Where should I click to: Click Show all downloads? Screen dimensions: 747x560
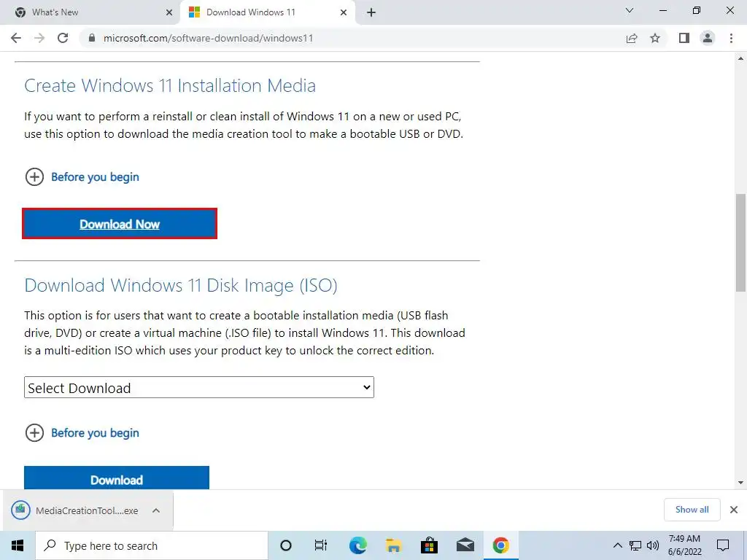coord(692,510)
